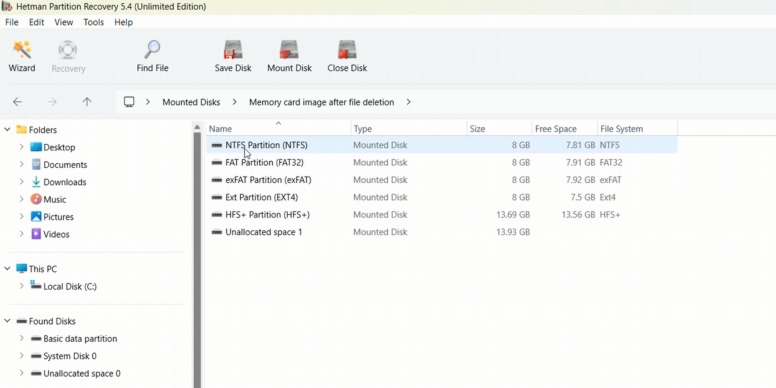
Task: Click the Ext Partition disk icon
Action: [216, 197]
